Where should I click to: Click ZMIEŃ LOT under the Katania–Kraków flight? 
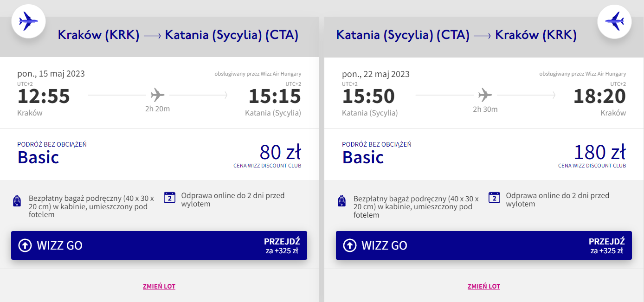[484, 286]
